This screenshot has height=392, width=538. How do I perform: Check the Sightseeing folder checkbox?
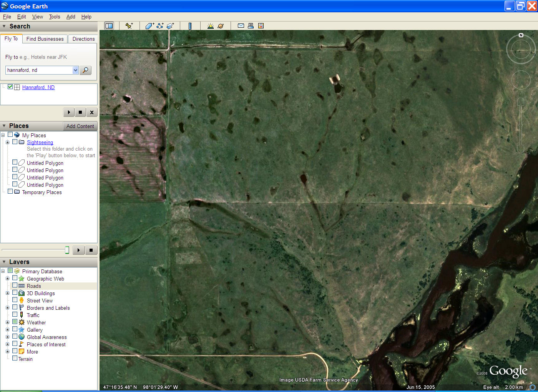[x=15, y=142]
